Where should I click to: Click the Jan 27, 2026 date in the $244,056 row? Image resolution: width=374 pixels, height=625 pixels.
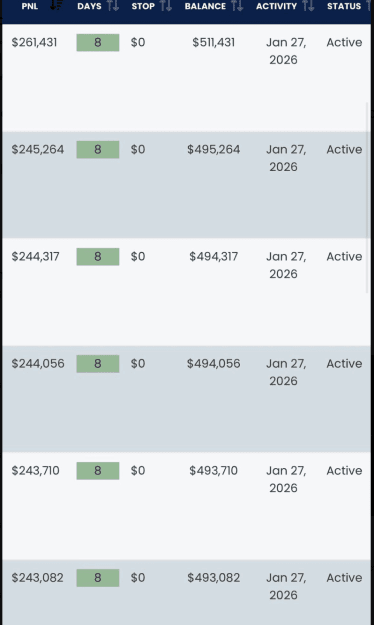286,372
